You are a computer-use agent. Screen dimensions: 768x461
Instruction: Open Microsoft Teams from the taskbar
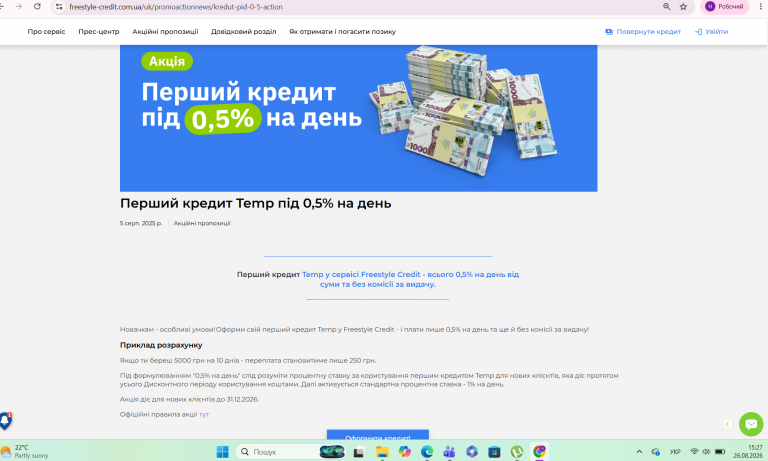pyautogui.click(x=449, y=452)
